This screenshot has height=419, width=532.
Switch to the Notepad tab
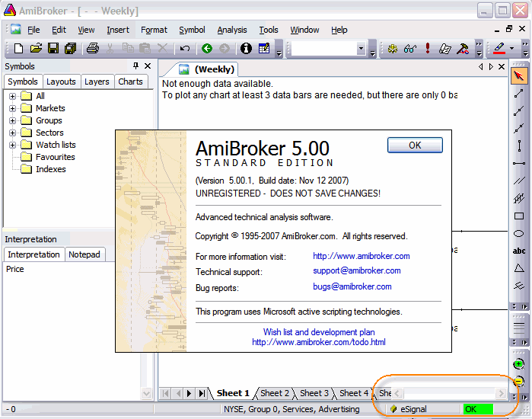(x=84, y=254)
